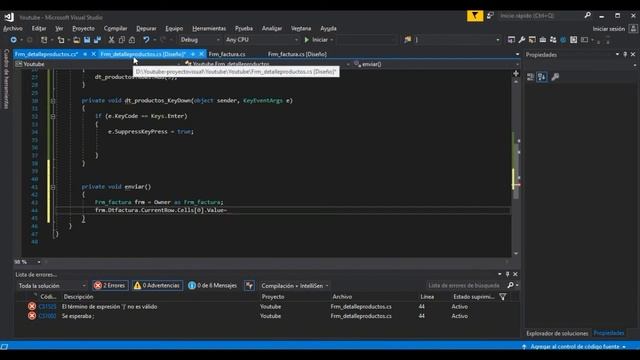
Task: Click the Paste icon in toolbar
Action: (132, 40)
